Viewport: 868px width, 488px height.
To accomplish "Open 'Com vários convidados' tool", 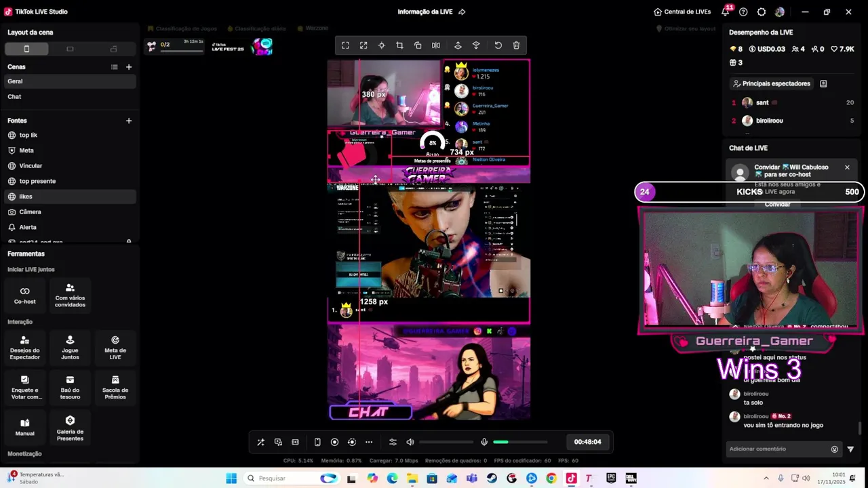I will click(70, 296).
